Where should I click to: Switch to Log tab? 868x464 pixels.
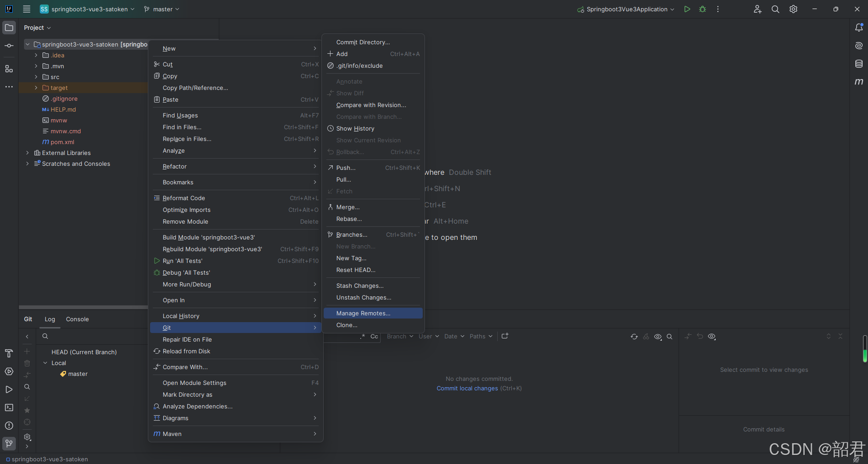(x=50, y=319)
